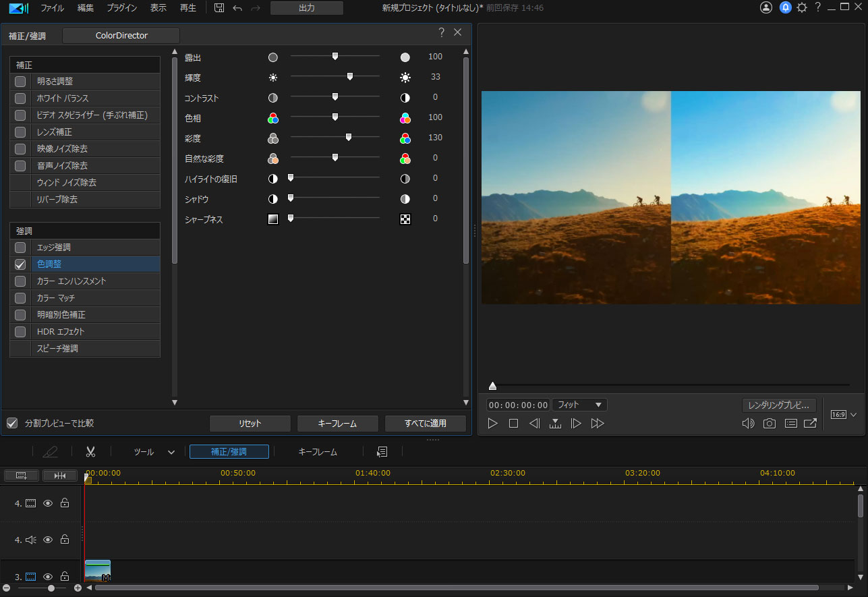This screenshot has width=868, height=597.
Task: Uncheck the 色調整 checkbox
Action: point(20,264)
